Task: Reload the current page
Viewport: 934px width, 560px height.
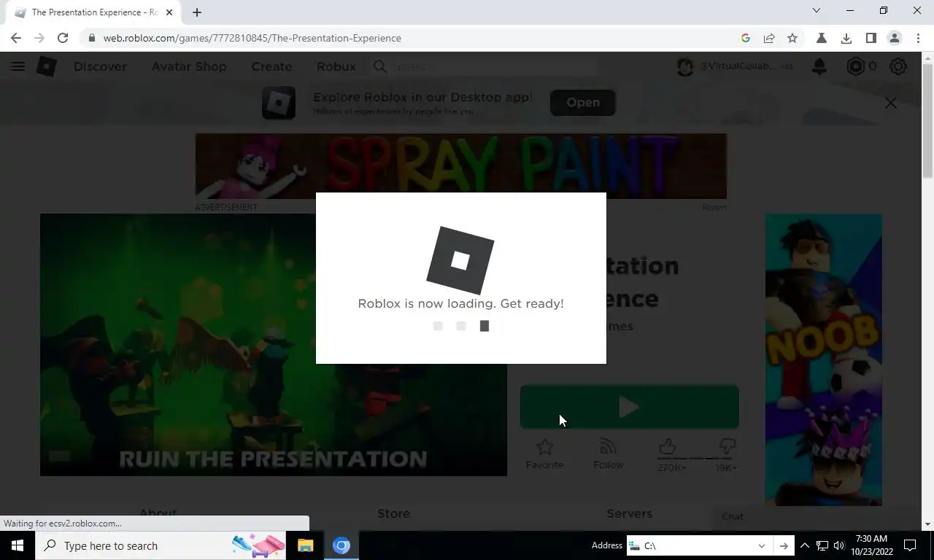Action: pos(63,38)
